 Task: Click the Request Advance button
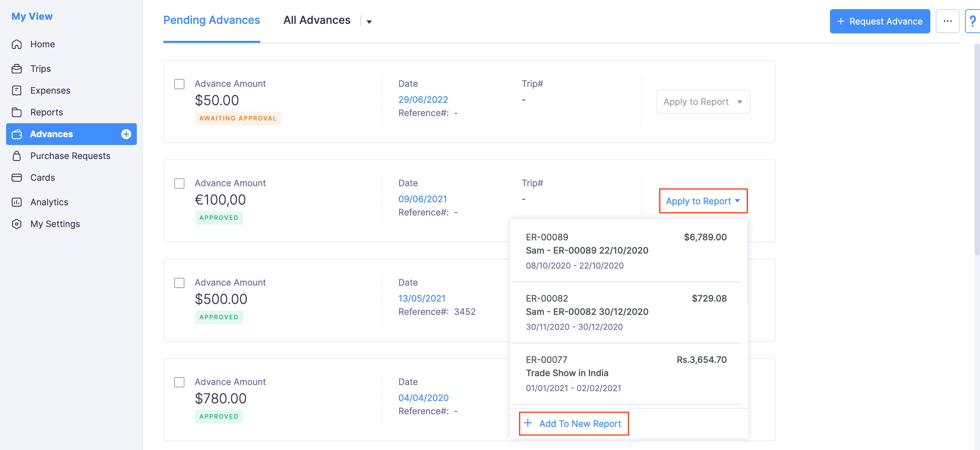tap(880, 21)
